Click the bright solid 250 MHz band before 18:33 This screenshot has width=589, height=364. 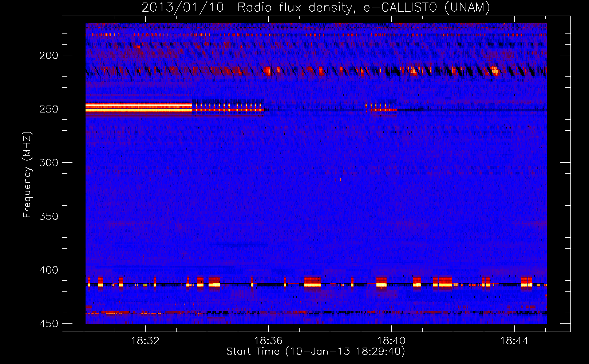coord(139,108)
